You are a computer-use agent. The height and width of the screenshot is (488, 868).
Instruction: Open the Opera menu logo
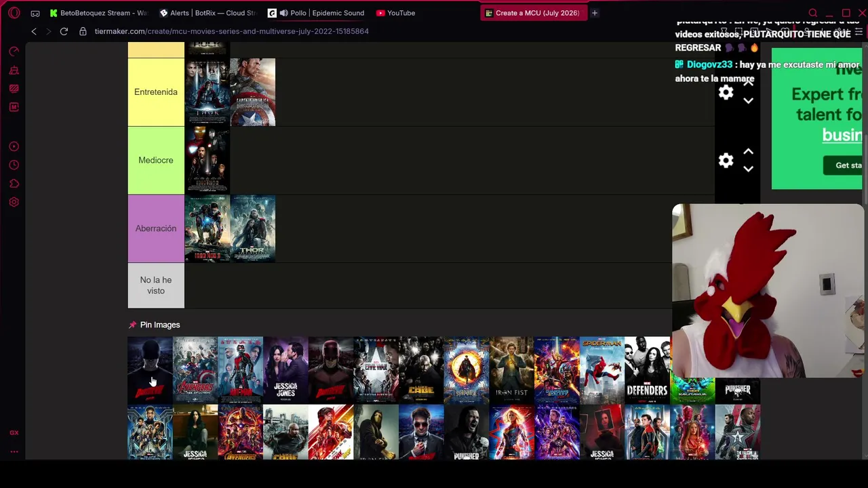click(x=14, y=13)
